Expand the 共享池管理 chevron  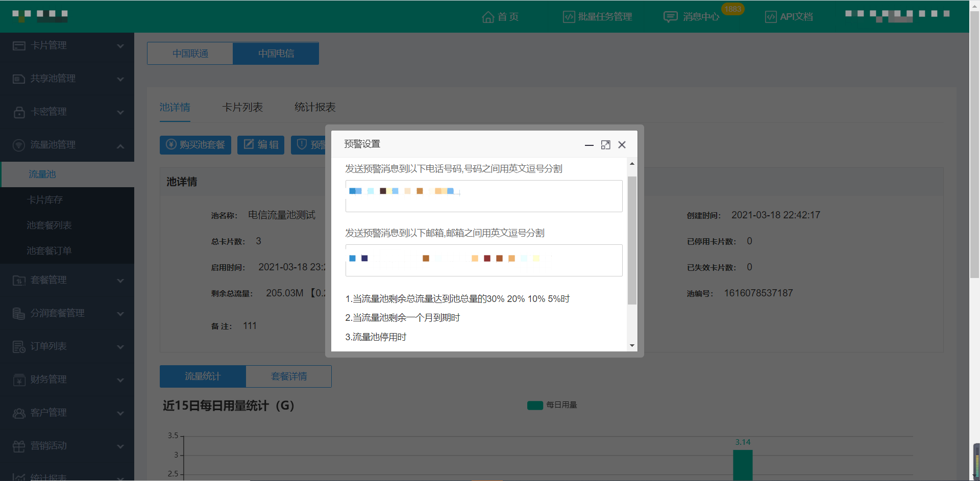(x=120, y=79)
